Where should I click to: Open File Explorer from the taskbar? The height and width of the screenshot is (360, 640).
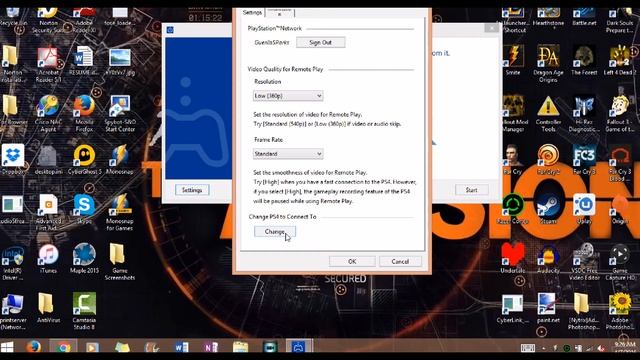coord(240,347)
